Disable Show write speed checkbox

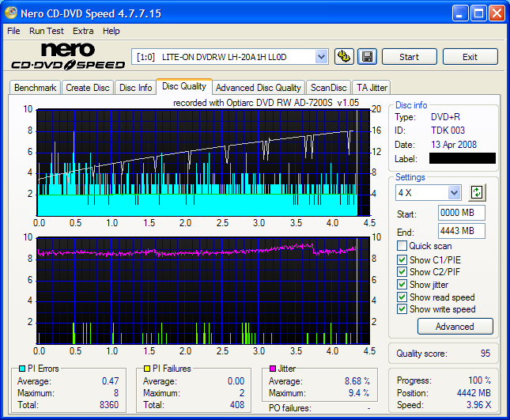click(x=402, y=309)
